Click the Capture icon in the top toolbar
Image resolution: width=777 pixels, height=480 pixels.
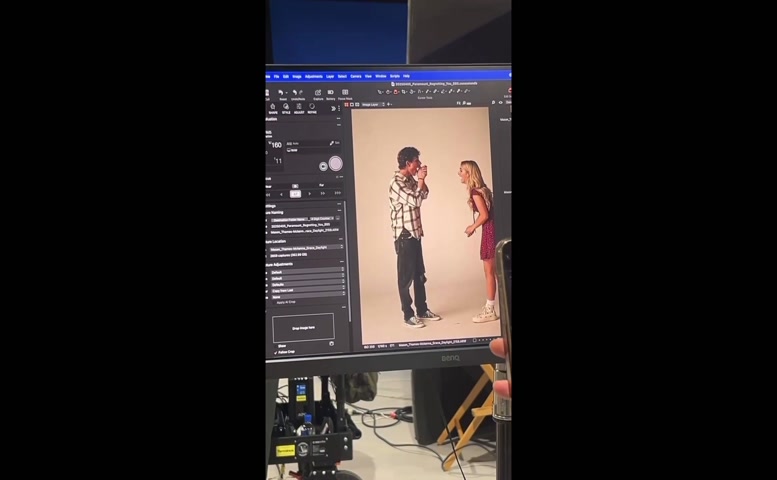(318, 93)
